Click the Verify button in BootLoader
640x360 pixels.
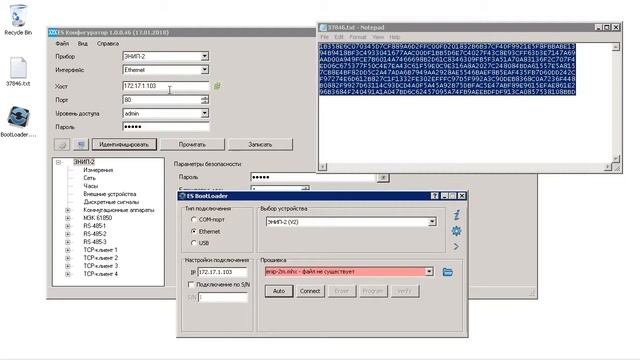tap(404, 291)
